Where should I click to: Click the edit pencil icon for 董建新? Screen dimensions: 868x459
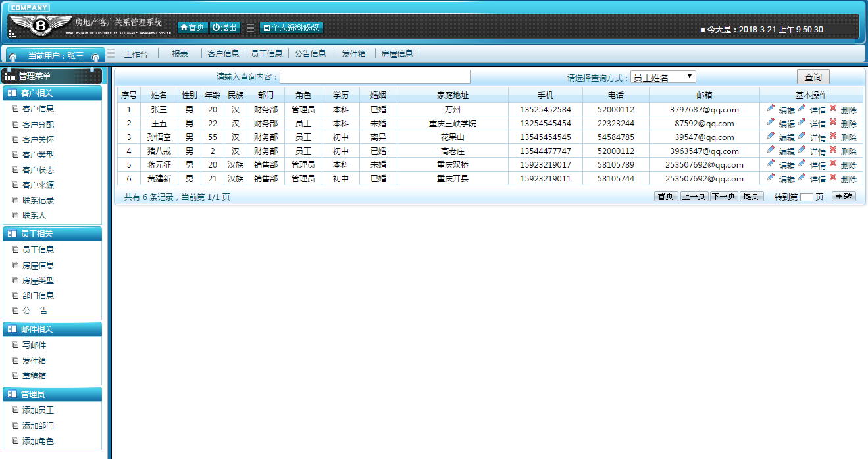coord(771,178)
